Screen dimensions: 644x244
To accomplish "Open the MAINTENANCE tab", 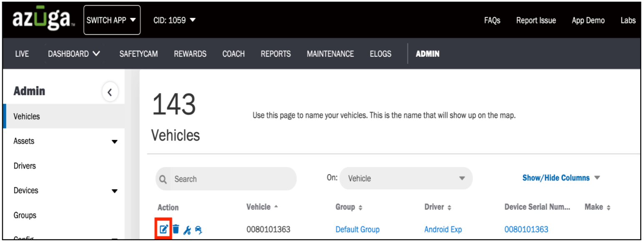I will pyautogui.click(x=330, y=53).
